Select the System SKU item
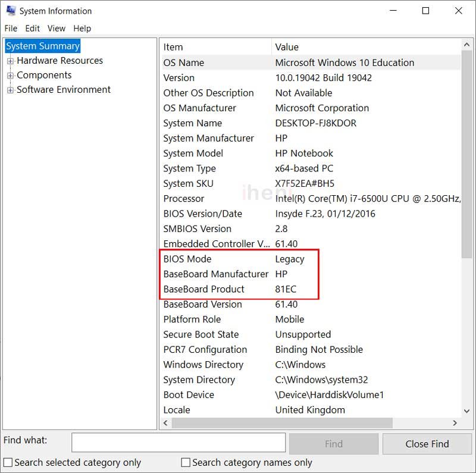Screen dimensions: 476x473 [188, 184]
